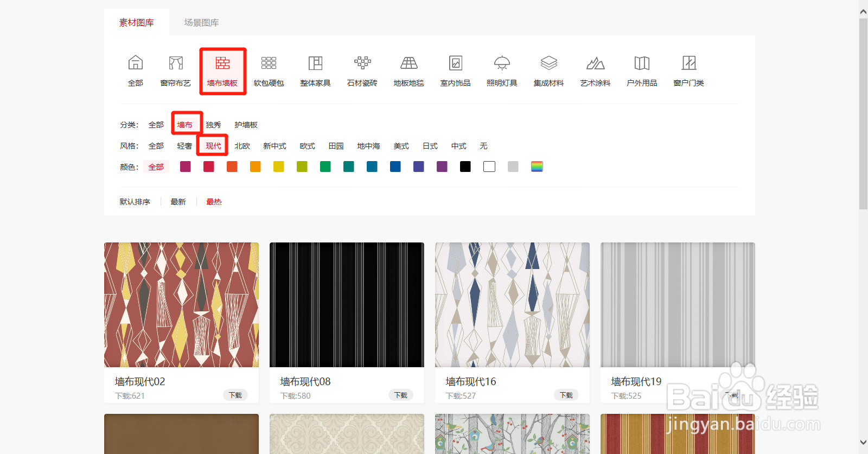The height and width of the screenshot is (454, 868).
Task: Filter by 地中海 style
Action: pyautogui.click(x=369, y=146)
